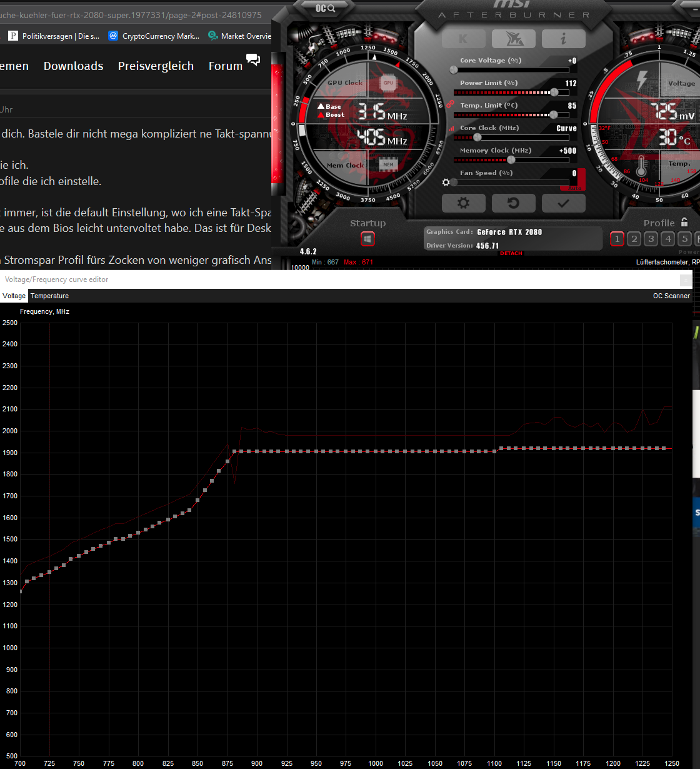Click the browser address bar URL
Screen dimensions: 700x769
pyautogui.click(x=131, y=14)
